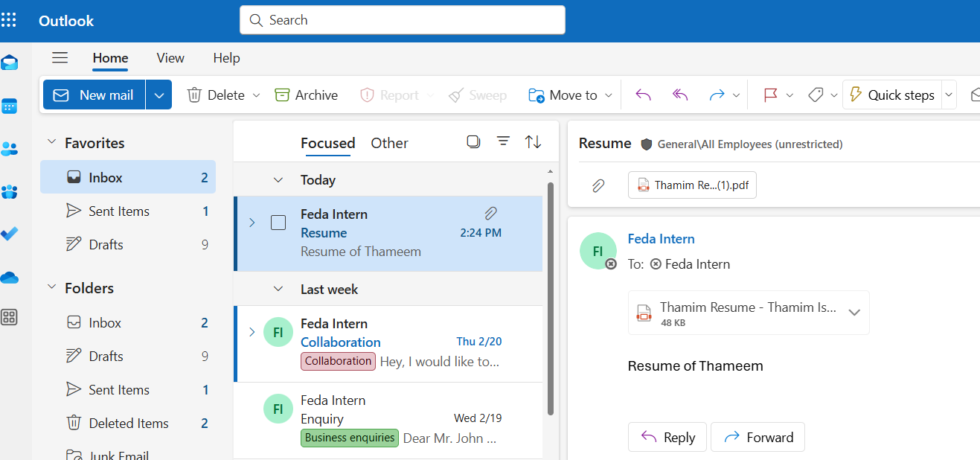Select the Focused inbox tab
Image resolution: width=980 pixels, height=460 pixels.
(x=327, y=143)
